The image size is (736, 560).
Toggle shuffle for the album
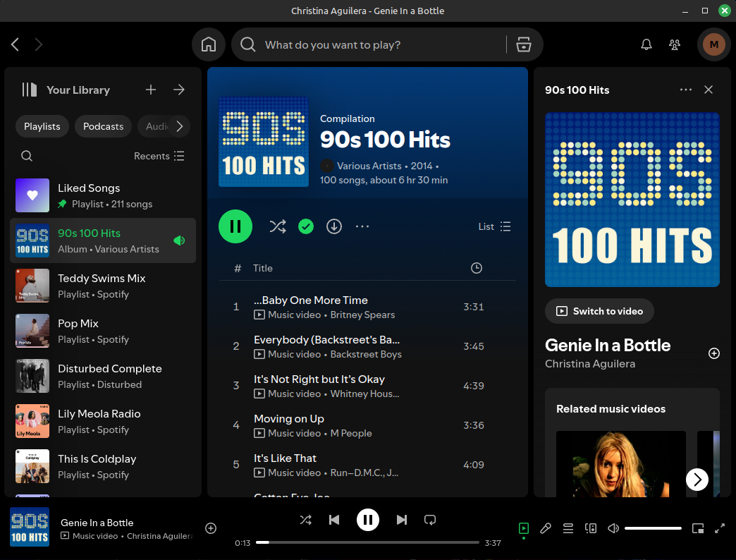point(277,226)
